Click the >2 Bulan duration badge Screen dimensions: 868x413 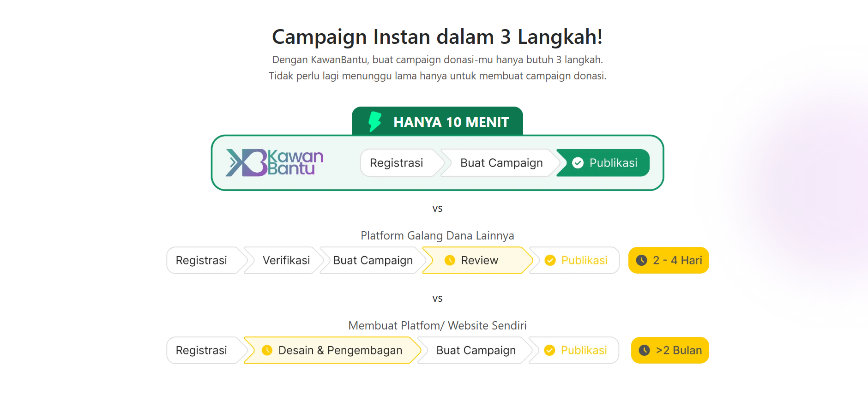click(x=670, y=350)
